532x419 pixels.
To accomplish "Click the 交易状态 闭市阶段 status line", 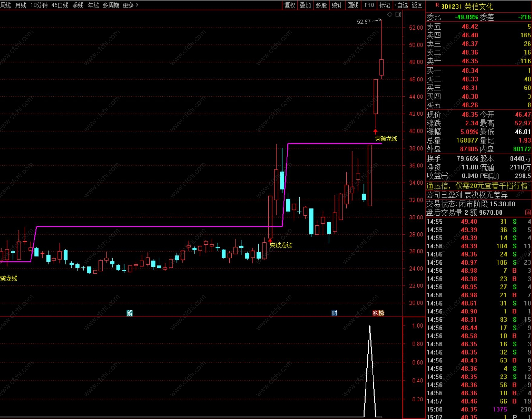I will tap(471, 204).
